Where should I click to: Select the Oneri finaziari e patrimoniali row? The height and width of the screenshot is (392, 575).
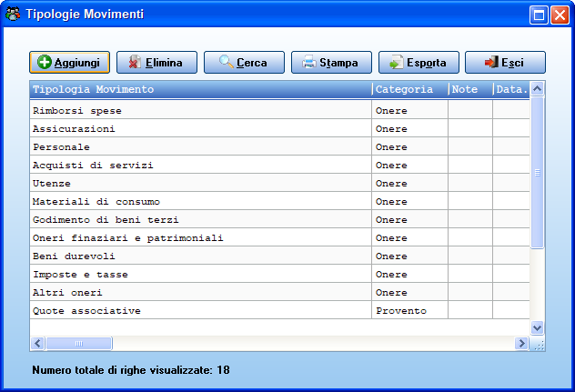[280, 238]
